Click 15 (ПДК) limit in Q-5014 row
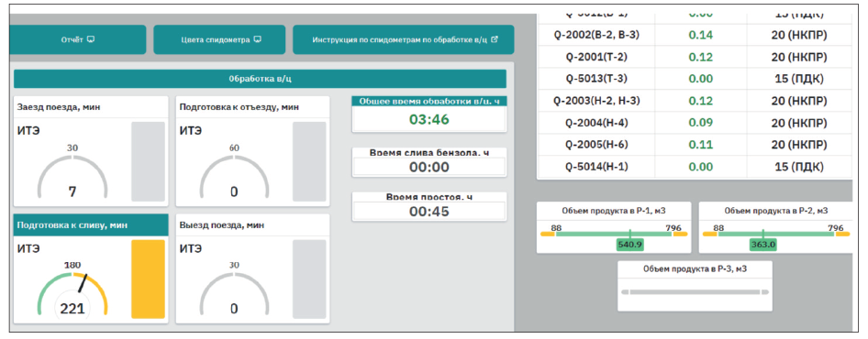This screenshot has width=868, height=339. pos(799,167)
